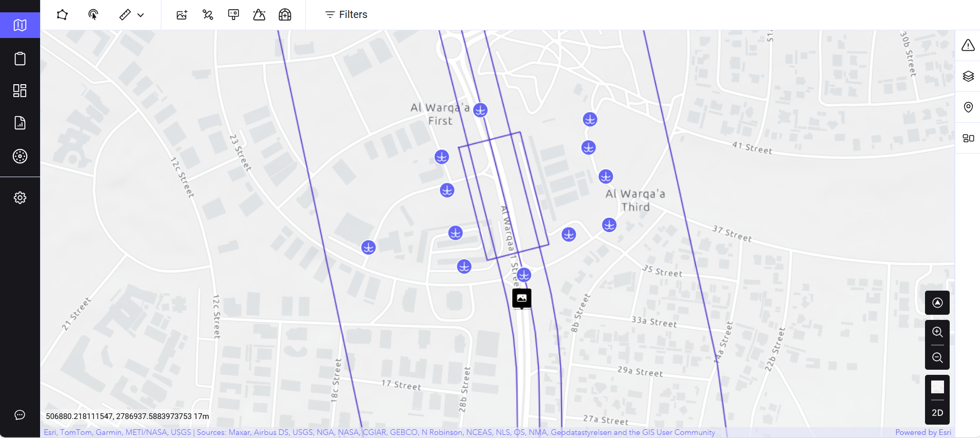
Task: Select the marker just above the image marker
Action: [x=524, y=275]
